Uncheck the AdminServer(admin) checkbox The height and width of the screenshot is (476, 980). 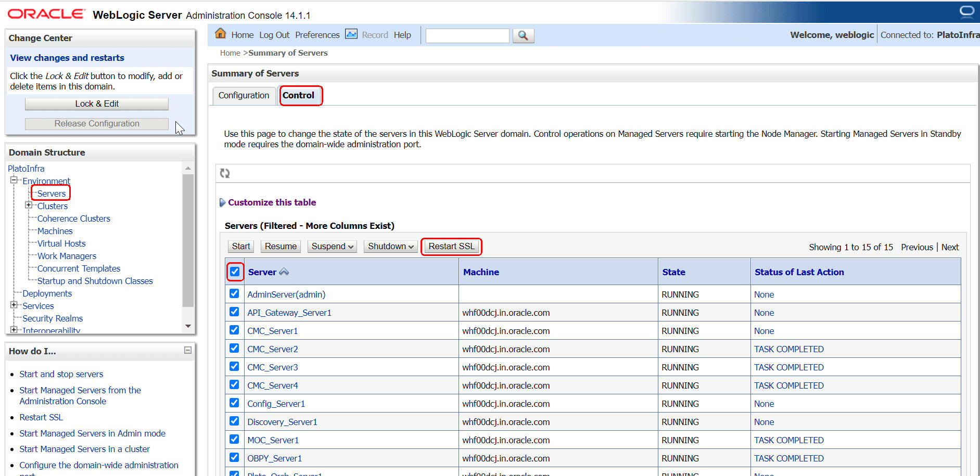click(234, 294)
